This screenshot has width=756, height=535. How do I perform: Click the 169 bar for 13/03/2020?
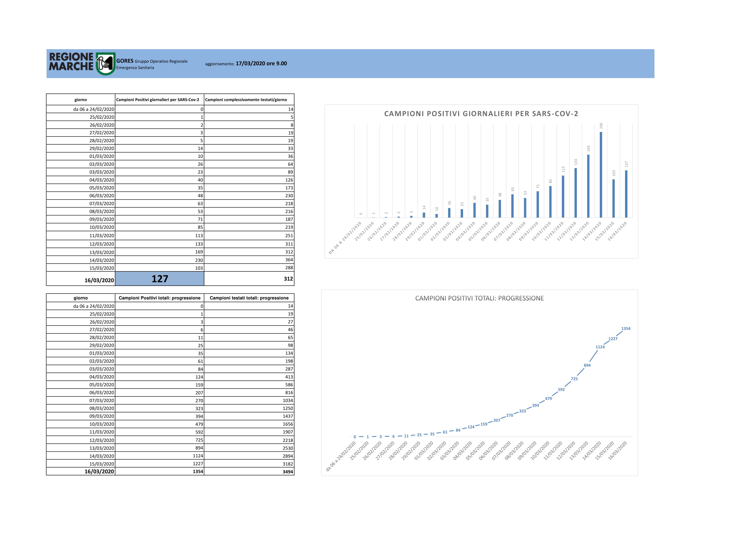pos(589,186)
